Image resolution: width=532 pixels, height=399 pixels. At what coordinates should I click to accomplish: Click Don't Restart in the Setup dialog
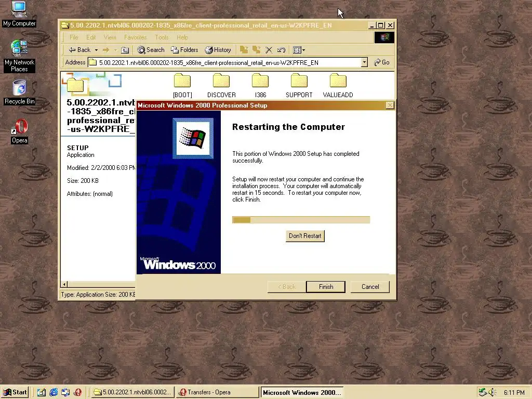(x=305, y=236)
